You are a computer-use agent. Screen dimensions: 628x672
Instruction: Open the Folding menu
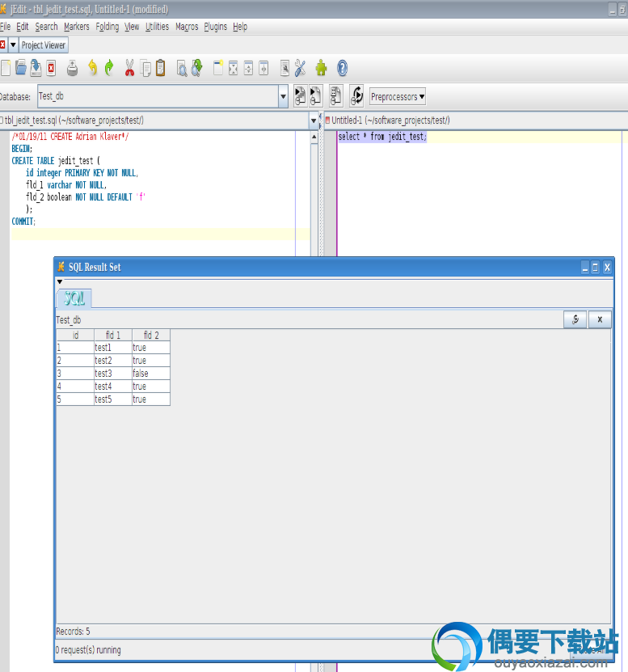(107, 27)
